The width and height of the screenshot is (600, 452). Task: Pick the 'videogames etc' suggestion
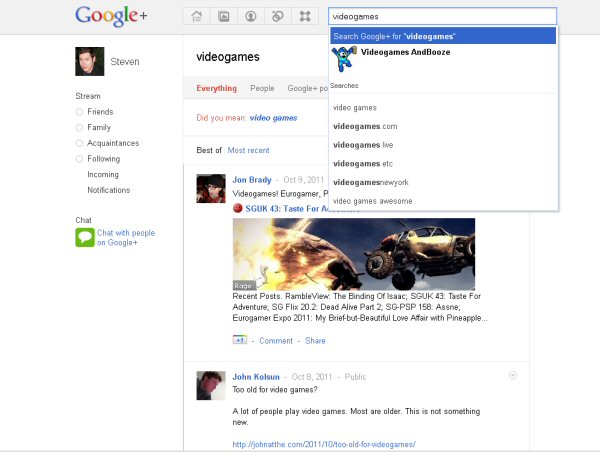point(443,164)
